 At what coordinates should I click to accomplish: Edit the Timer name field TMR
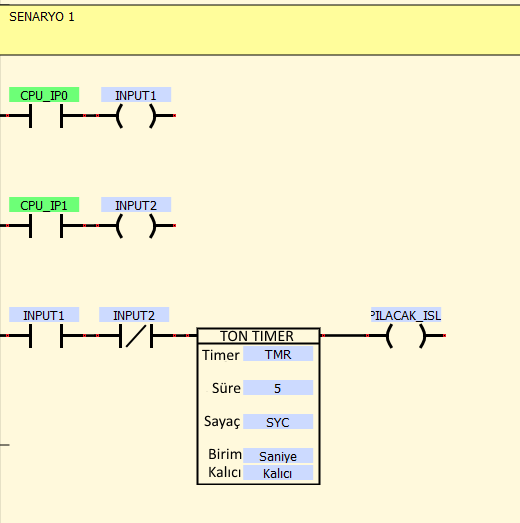tap(278, 354)
